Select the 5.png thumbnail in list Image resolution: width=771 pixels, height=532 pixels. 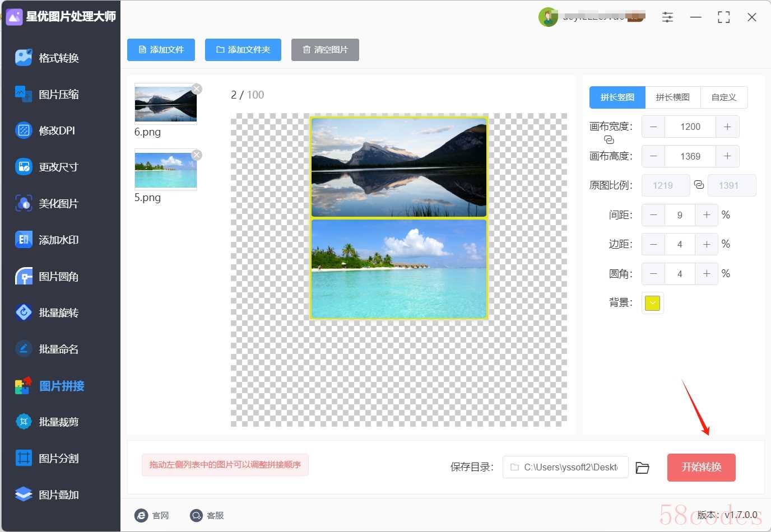point(166,170)
